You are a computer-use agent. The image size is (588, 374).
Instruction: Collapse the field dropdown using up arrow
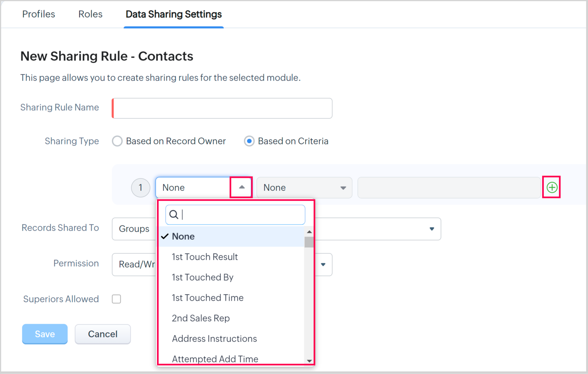(x=241, y=187)
